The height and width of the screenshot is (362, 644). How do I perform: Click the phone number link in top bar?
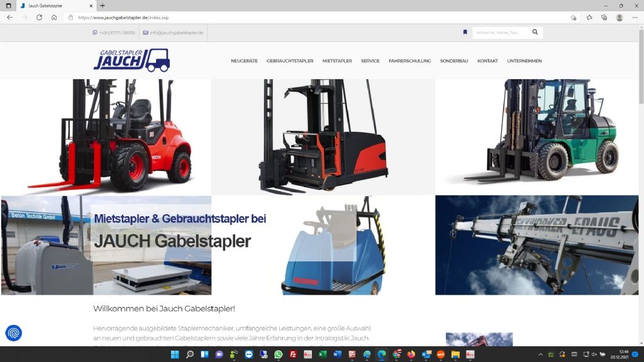coord(114,33)
